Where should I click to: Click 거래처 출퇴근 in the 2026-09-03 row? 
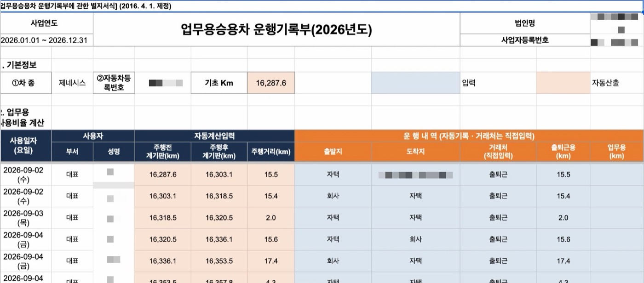(x=498, y=218)
